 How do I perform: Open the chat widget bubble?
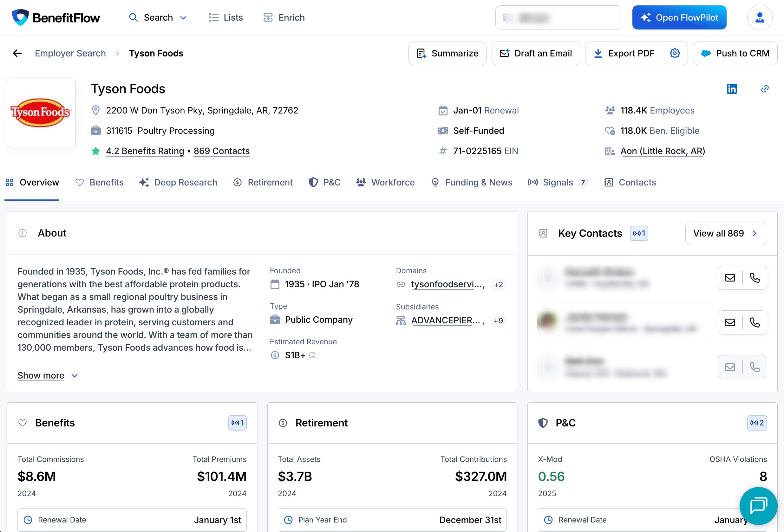tap(758, 506)
